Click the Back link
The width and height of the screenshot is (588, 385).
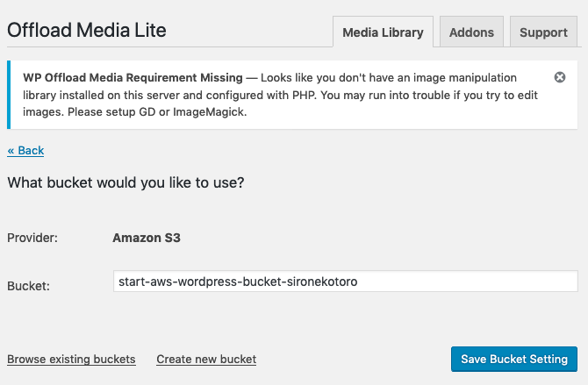point(25,150)
